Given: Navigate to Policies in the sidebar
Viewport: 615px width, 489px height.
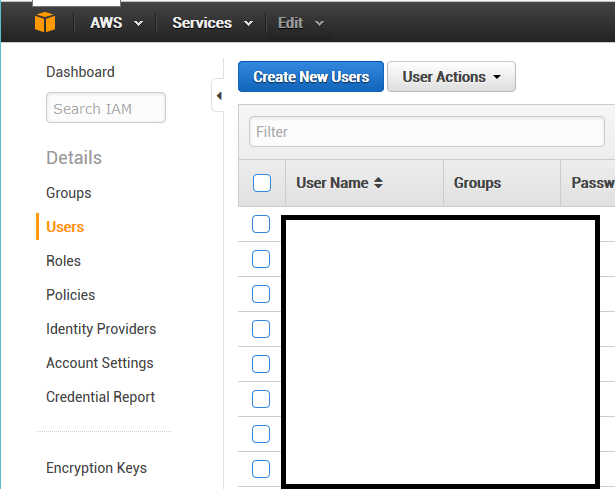Looking at the screenshot, I should [71, 295].
